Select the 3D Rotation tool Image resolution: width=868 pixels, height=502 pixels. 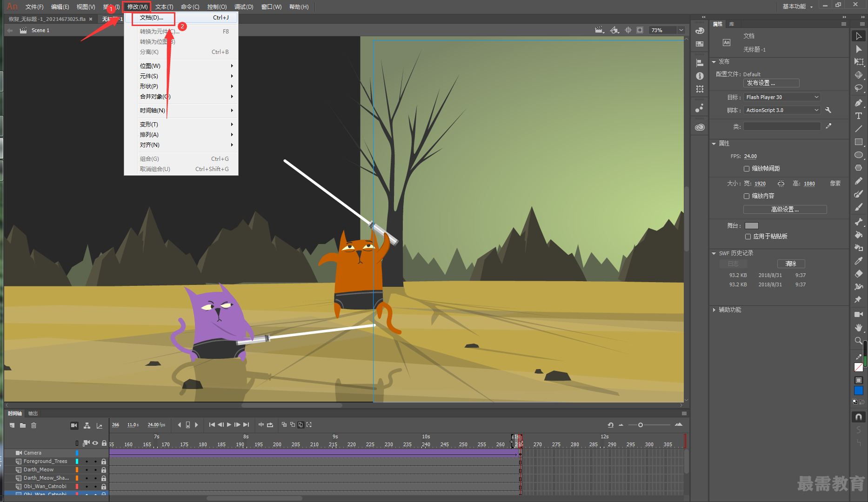pyautogui.click(x=859, y=75)
